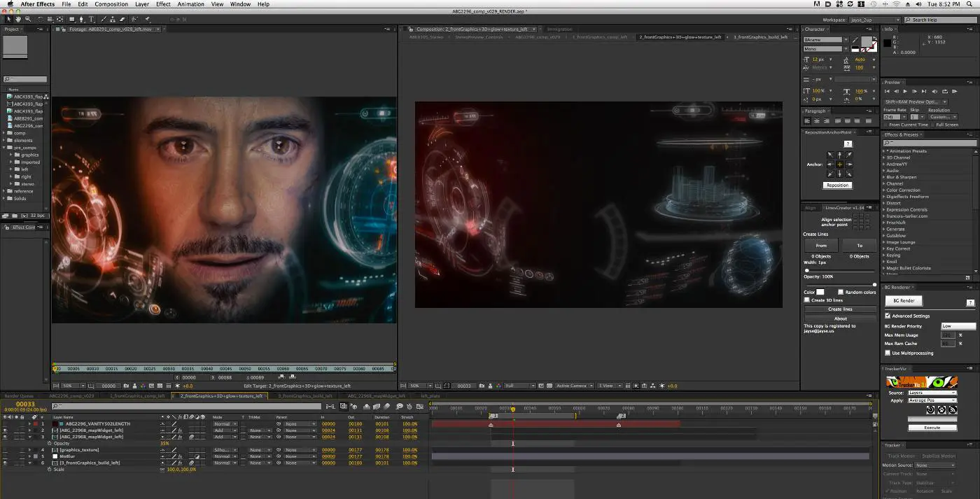Switch to 3_frontGraphics_build_left timeline tab
The height and width of the screenshot is (499, 980).
304,395
